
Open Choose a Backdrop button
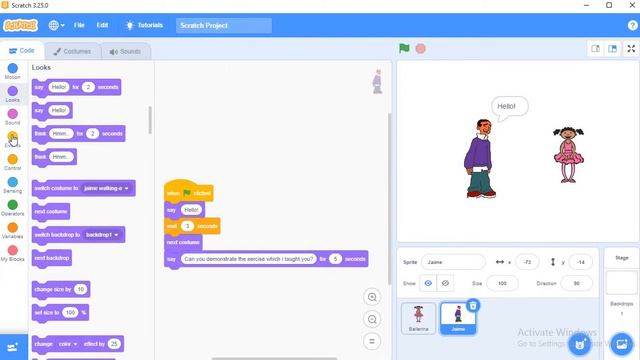coord(622,344)
